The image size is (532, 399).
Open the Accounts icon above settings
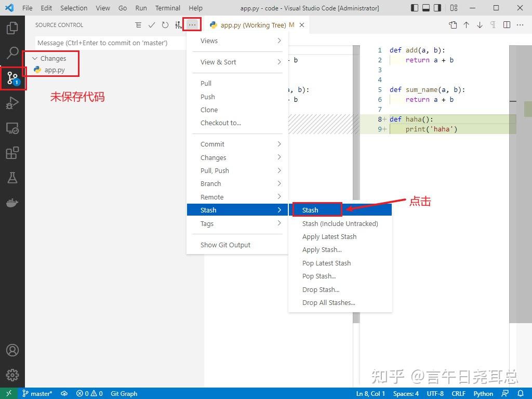point(12,350)
